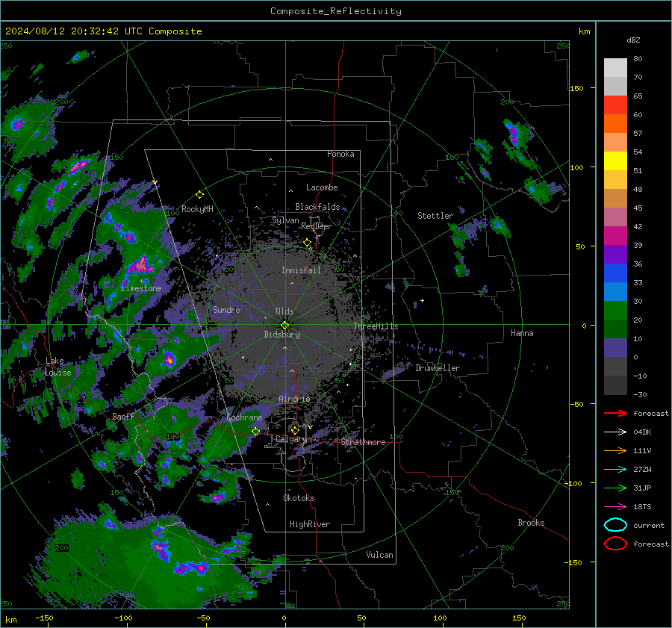This screenshot has width=672, height=628.
Task: Click the purple swatch beside 39 dBZ
Action: [x=615, y=254]
